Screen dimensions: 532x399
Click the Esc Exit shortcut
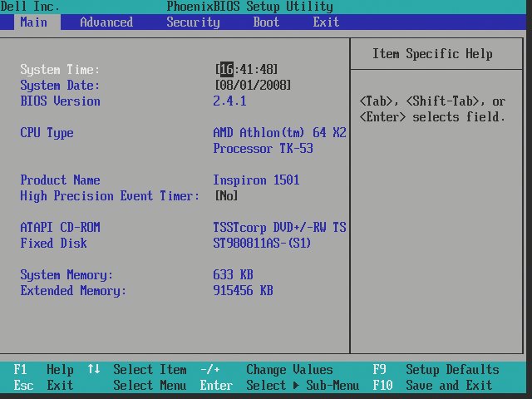pyautogui.click(x=43, y=386)
